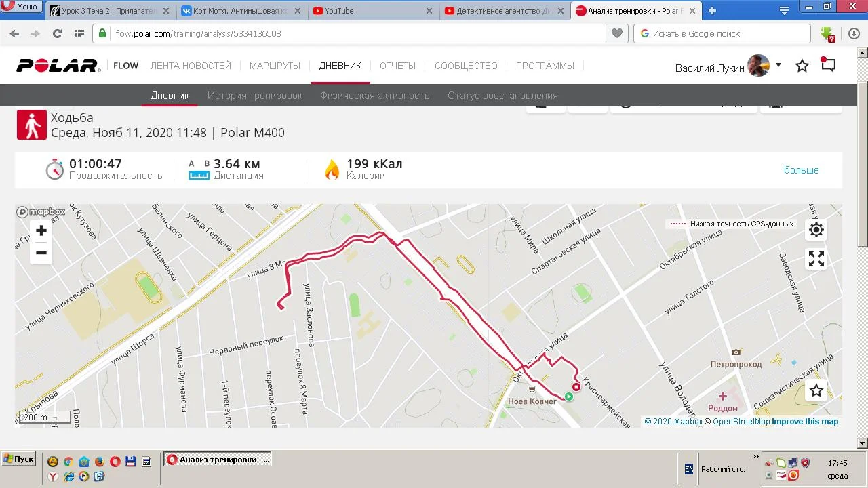Screen dimensions: 868x488
Task: Center map with the locate target icon
Action: tap(816, 230)
